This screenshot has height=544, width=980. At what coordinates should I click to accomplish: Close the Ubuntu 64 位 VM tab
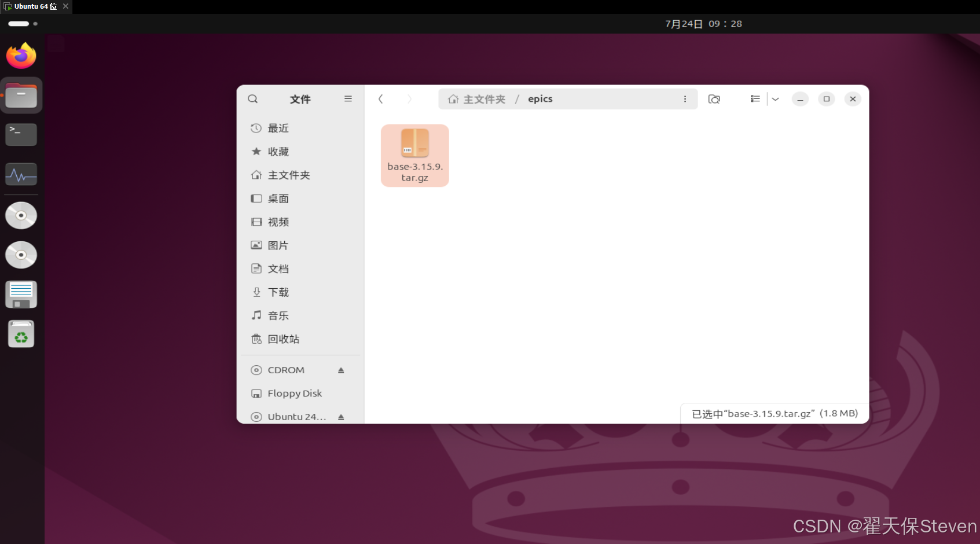[x=65, y=6]
